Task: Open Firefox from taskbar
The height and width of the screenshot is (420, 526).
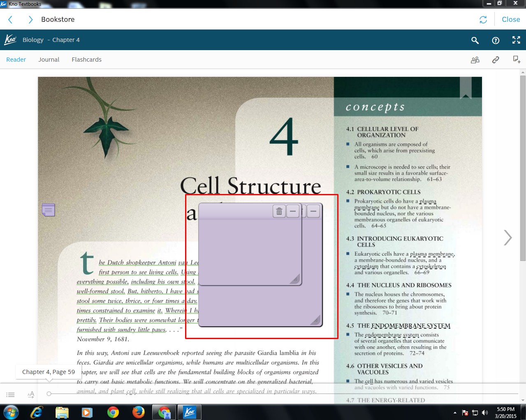Action: 138,412
